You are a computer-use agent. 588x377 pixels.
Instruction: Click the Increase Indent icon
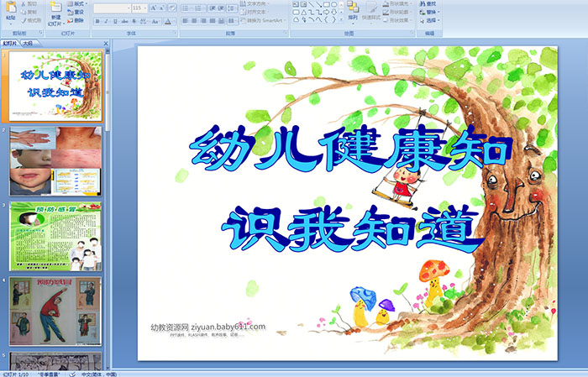pyautogui.click(x=221, y=8)
